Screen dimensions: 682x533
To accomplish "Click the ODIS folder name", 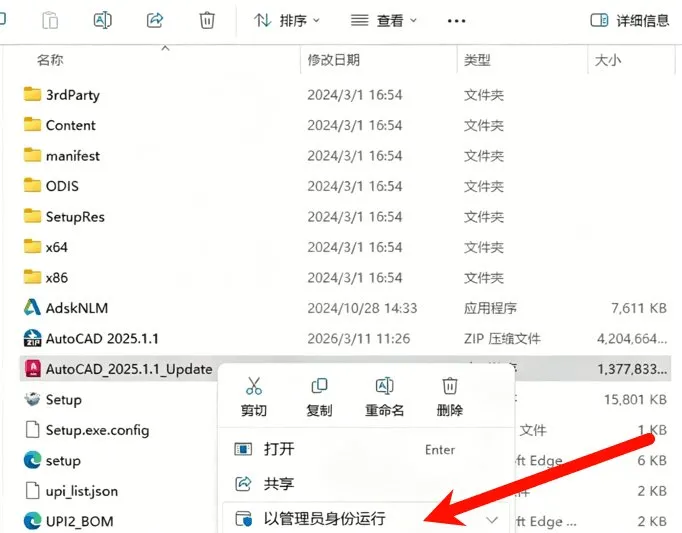I will click(x=62, y=186).
